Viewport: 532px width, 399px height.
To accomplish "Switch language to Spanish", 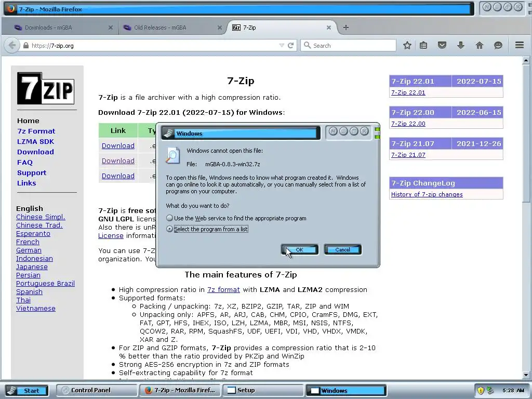I will click(x=29, y=292).
